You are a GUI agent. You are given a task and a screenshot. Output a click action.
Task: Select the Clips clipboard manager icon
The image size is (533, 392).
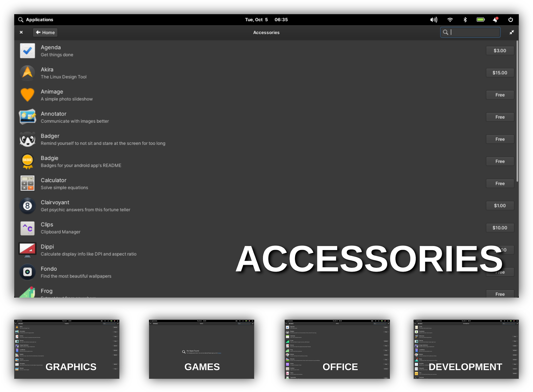coord(27,228)
